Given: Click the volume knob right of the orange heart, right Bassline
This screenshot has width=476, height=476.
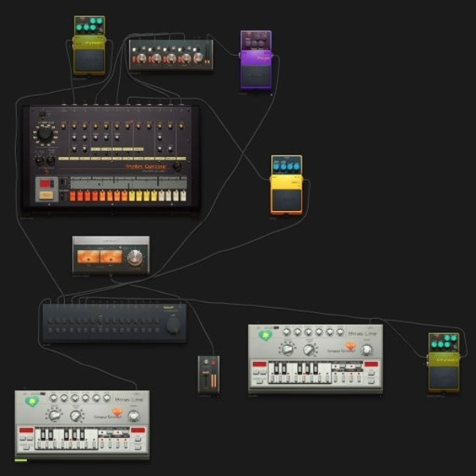Looking at the screenshot, I should pos(367,350).
